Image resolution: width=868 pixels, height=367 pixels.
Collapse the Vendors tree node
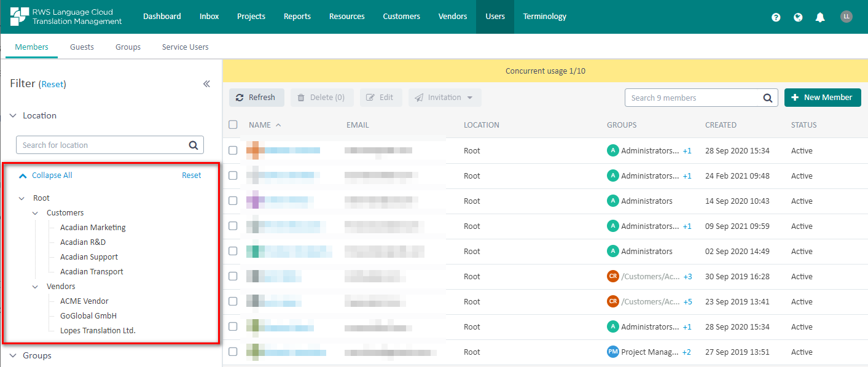coord(35,287)
